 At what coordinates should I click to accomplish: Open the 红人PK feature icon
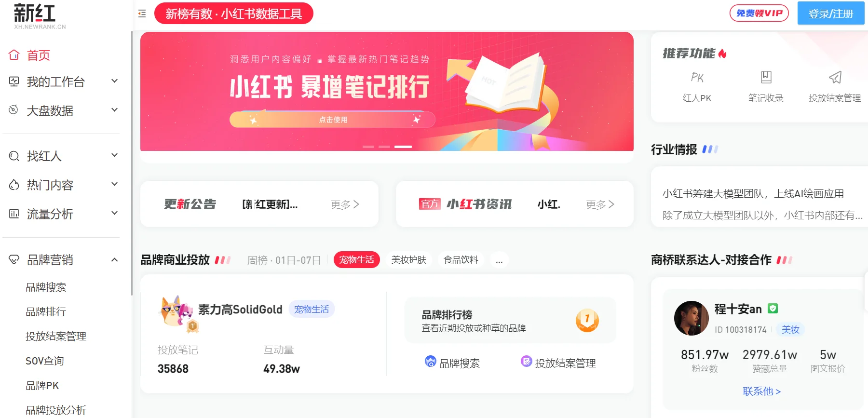pos(697,78)
